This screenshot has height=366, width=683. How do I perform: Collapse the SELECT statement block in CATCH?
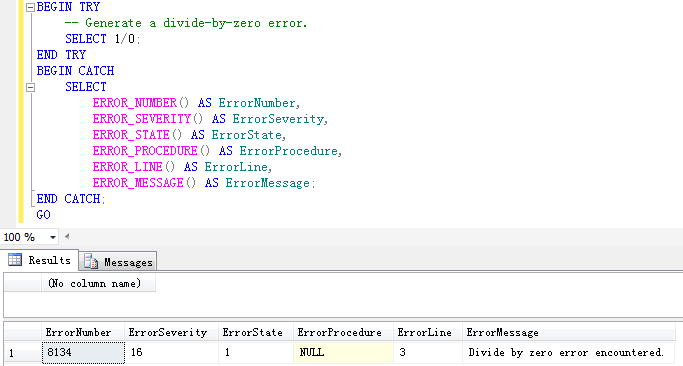(30, 87)
